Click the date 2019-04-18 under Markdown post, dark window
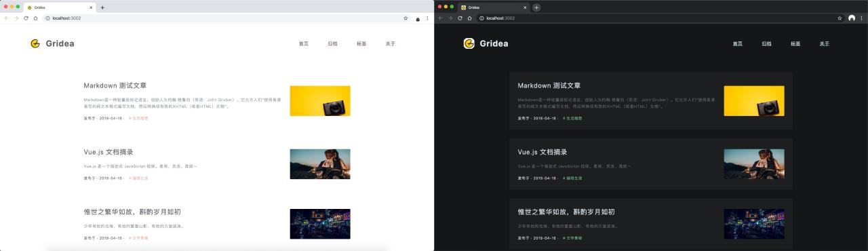This screenshot has width=868, height=251. [545, 119]
